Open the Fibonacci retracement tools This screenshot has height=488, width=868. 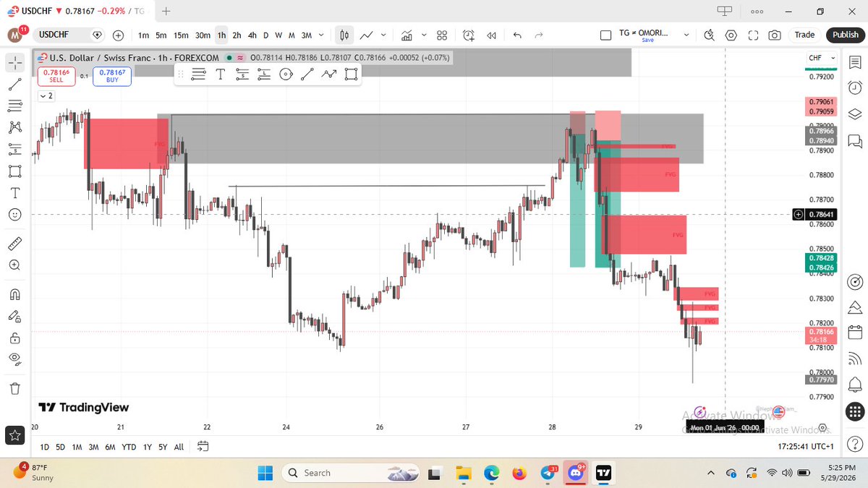pyautogui.click(x=14, y=106)
